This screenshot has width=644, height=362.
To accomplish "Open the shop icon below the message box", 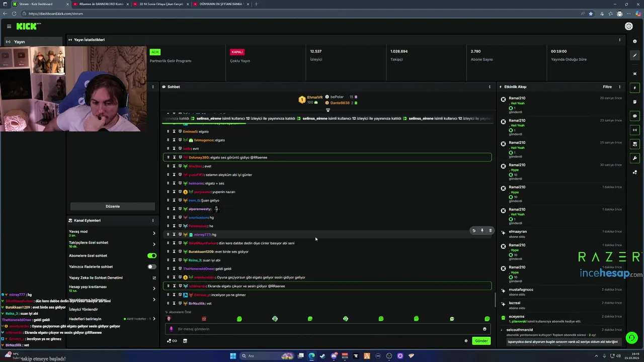I will pos(185,341).
